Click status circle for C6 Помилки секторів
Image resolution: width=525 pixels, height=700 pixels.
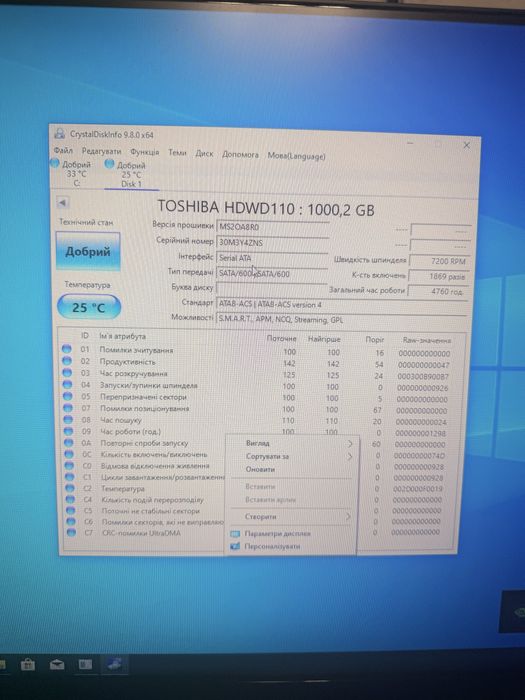click(71, 521)
